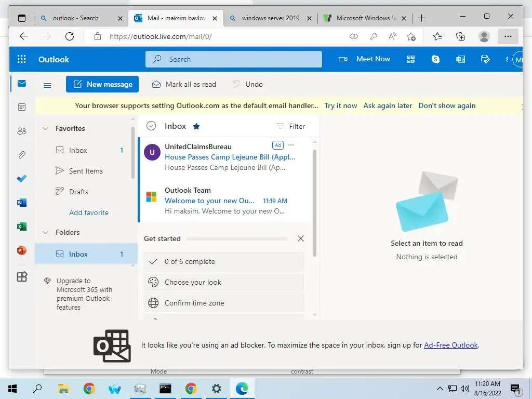Select Inbox under Folders
This screenshot has height=399, width=532.
(x=86, y=254)
